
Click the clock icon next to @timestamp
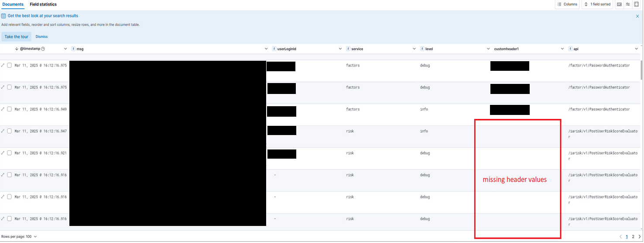(43, 49)
